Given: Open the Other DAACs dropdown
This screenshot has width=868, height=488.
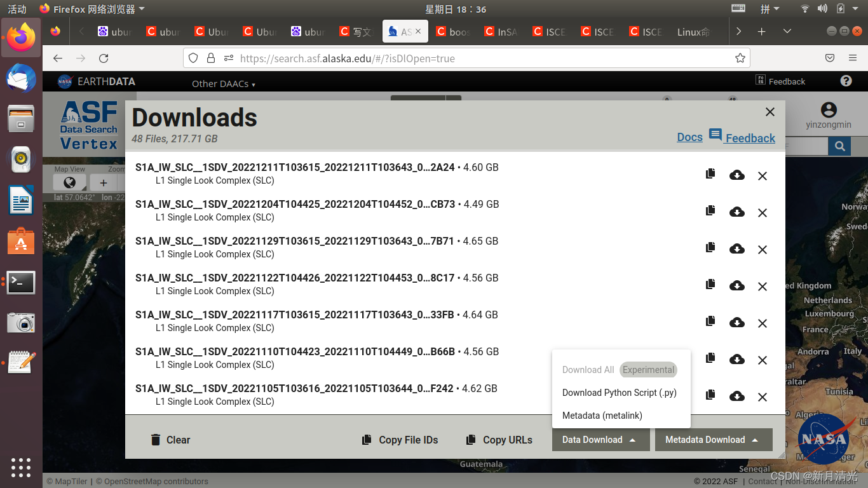Looking at the screenshot, I should tap(222, 84).
